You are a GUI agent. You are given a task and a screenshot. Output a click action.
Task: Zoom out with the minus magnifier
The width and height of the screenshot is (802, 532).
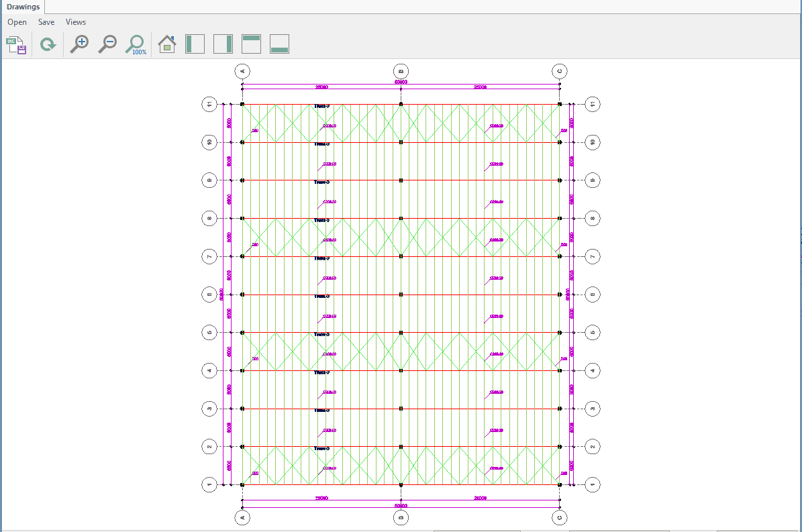click(107, 44)
